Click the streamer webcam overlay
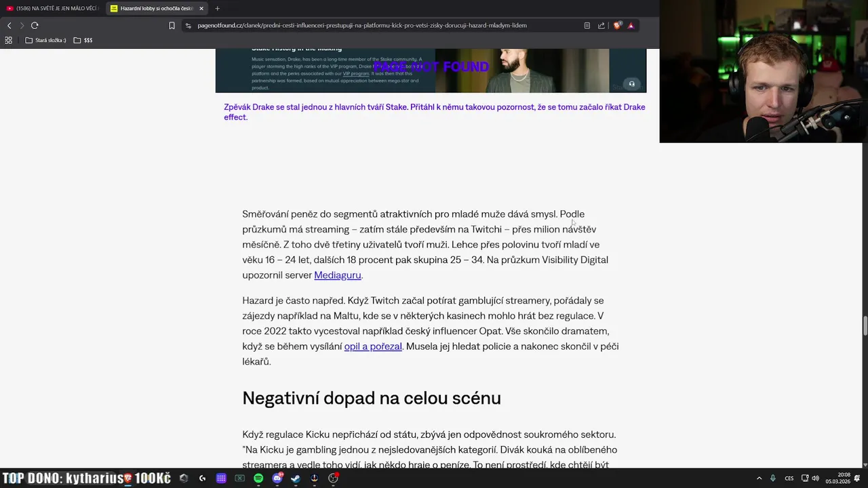The image size is (868, 488). [x=764, y=71]
